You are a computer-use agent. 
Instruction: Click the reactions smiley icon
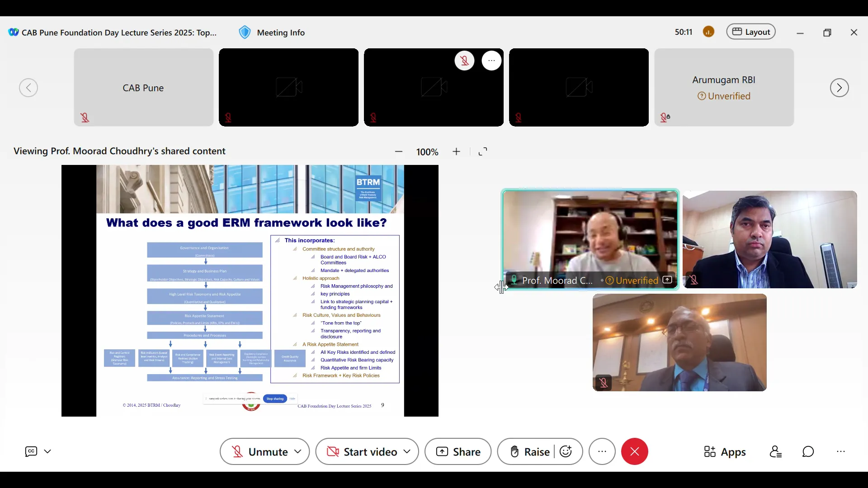coord(566,451)
